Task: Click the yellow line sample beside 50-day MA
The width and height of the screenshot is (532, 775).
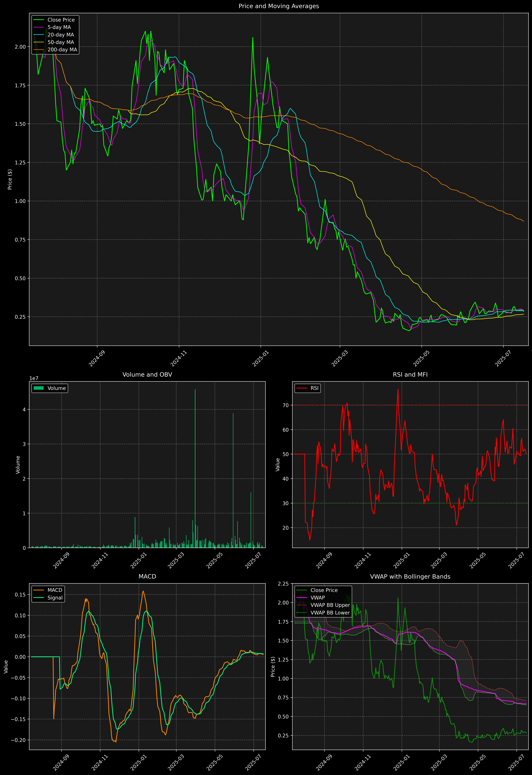Action: coord(39,42)
